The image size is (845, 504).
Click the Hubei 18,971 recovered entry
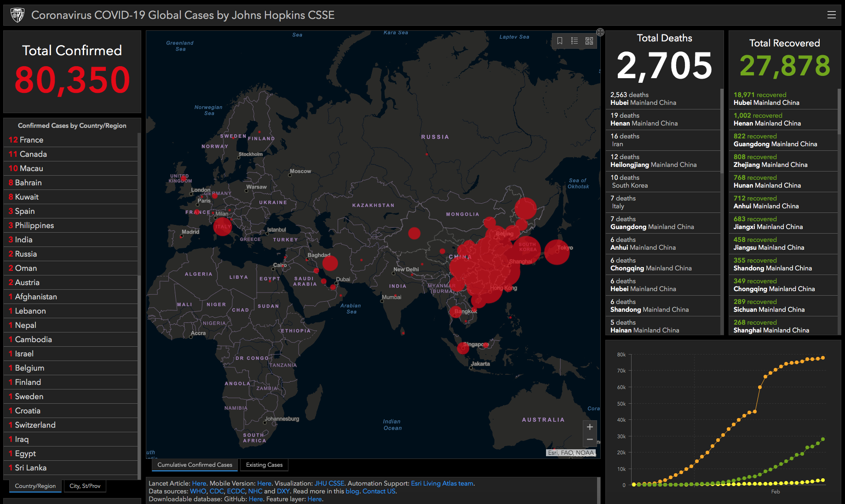pyautogui.click(x=783, y=99)
